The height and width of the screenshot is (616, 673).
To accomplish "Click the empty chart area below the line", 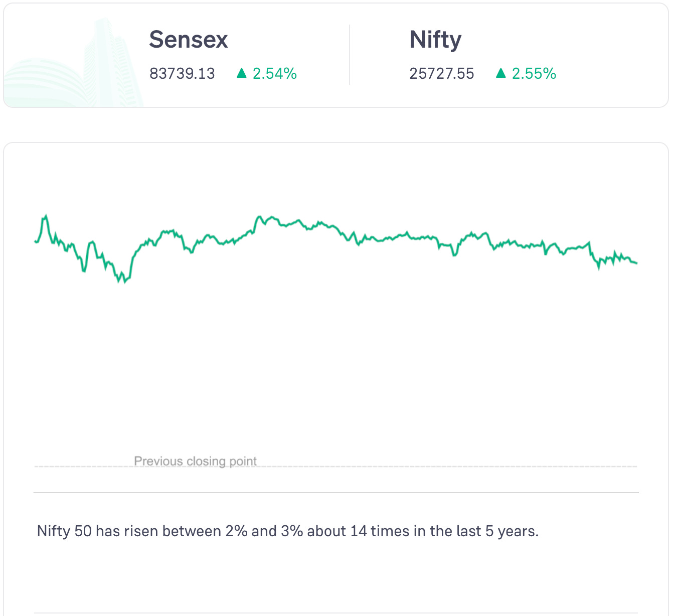I will pos(336,371).
